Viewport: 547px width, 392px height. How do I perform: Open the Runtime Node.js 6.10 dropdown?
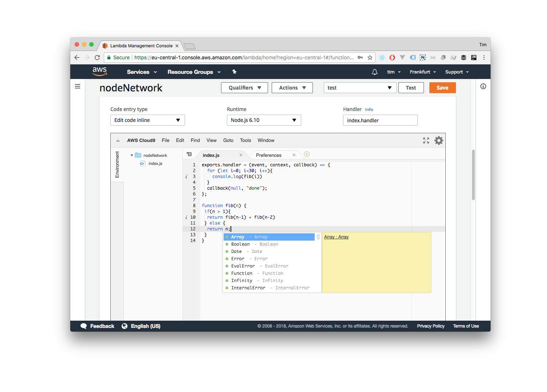click(264, 120)
